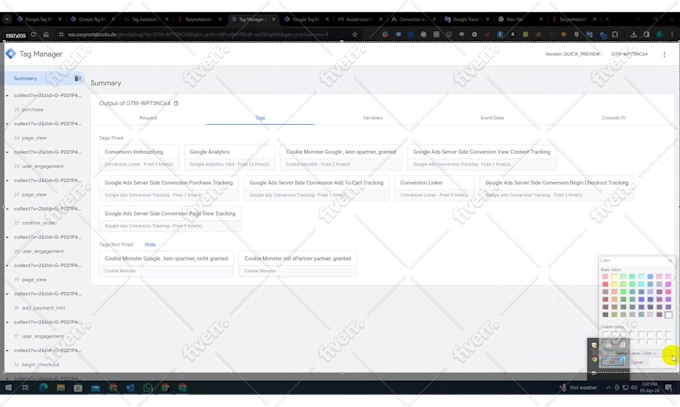Open File Explorer from taskbar

pyautogui.click(x=61, y=387)
